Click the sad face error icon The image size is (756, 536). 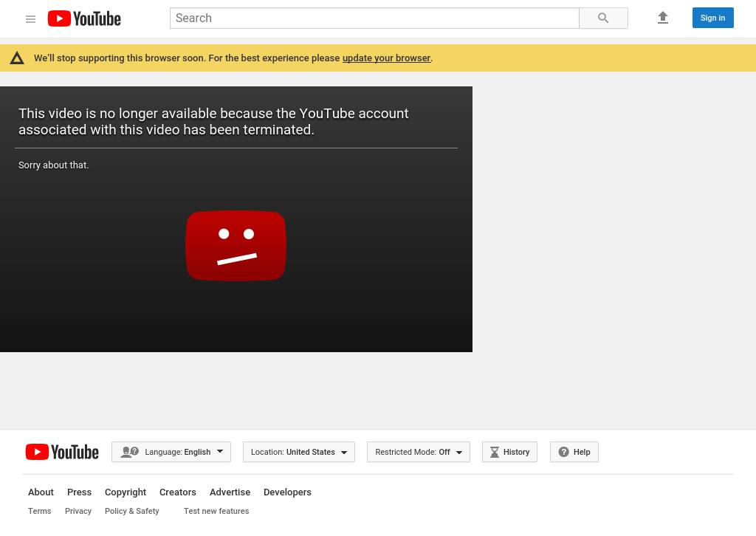tap(236, 246)
